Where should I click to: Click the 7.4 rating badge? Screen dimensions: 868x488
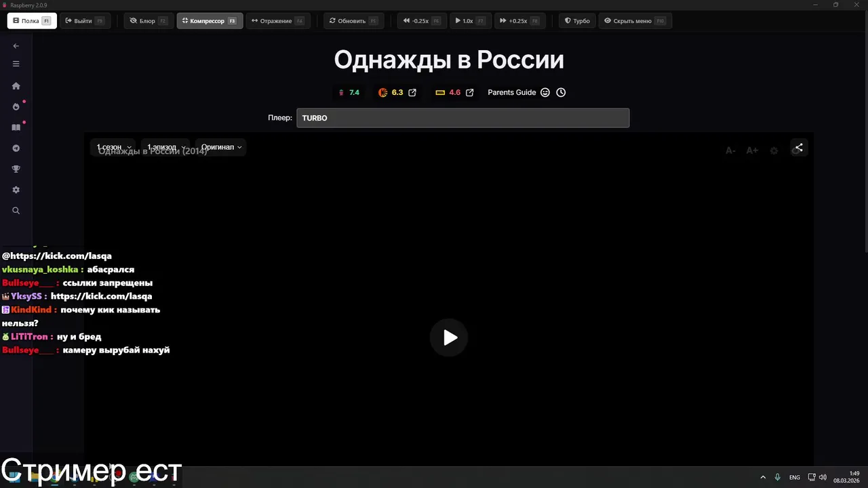click(349, 92)
